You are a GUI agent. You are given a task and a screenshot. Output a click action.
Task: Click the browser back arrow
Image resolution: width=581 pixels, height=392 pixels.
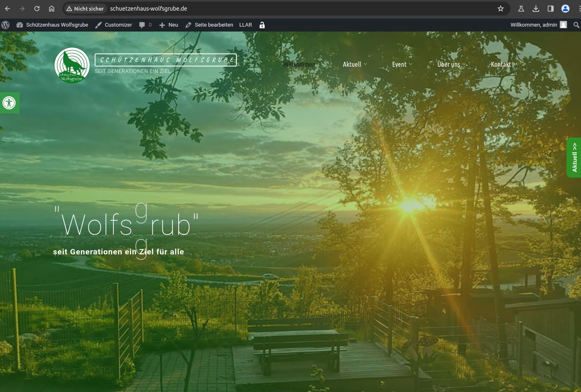[x=7, y=9]
